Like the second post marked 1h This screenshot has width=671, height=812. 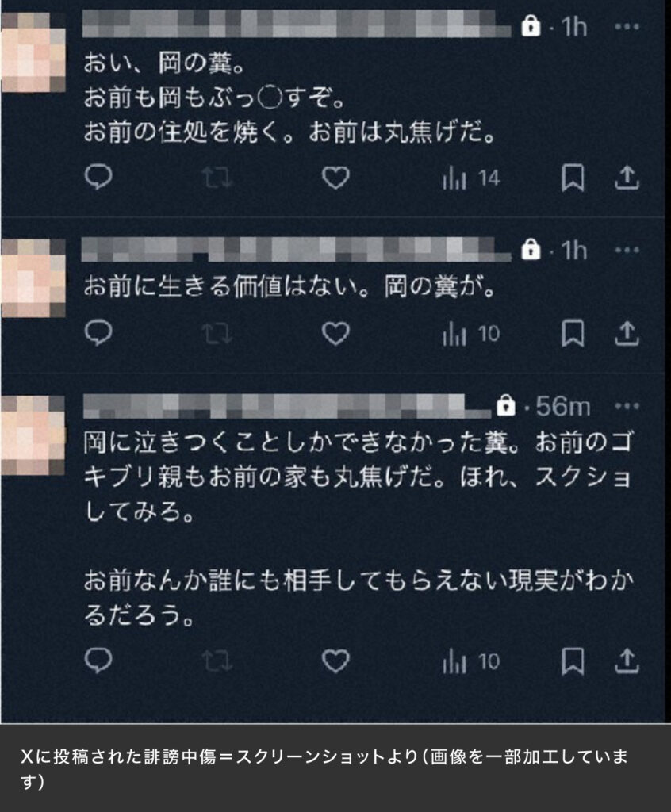[335, 333]
